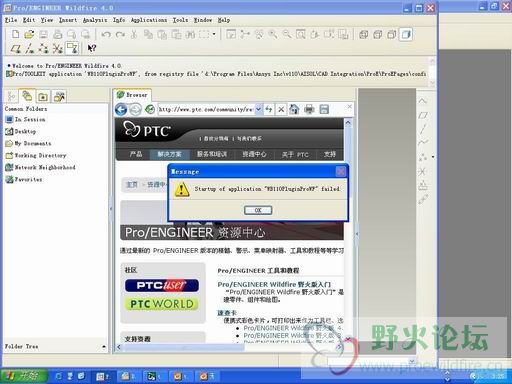Click browser horizontal scrollbar left arrow
This screenshot has height=384, width=512.
[x=119, y=347]
